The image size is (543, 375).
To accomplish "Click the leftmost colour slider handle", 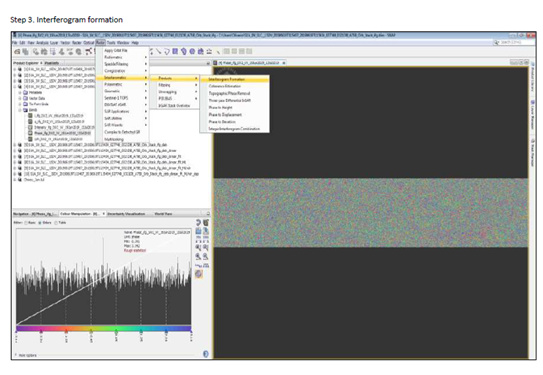I will pyautogui.click(x=16, y=332).
